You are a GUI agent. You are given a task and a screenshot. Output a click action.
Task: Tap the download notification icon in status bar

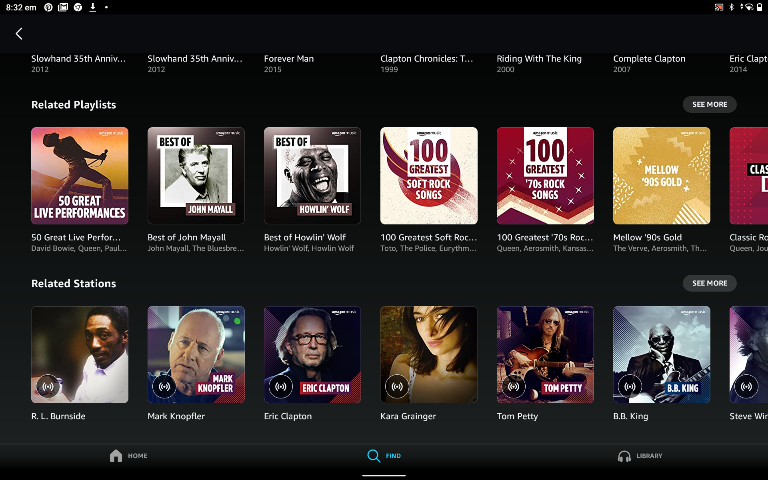(x=92, y=7)
